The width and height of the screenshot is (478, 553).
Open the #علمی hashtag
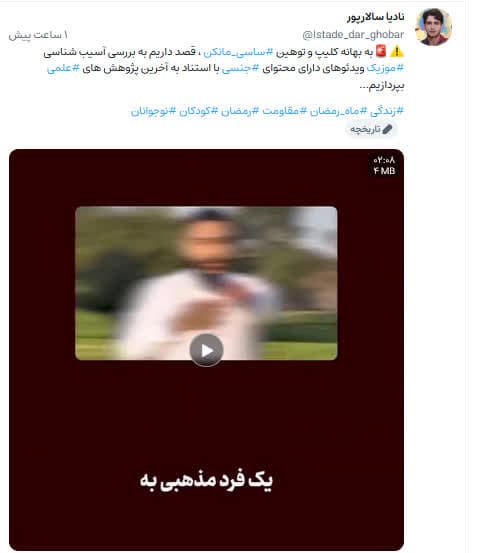pos(63,68)
